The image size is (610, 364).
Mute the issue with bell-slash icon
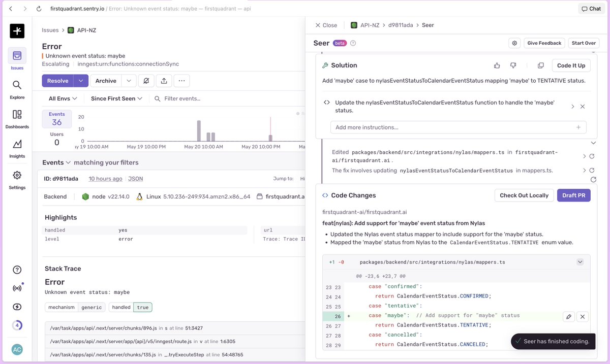[x=146, y=81]
